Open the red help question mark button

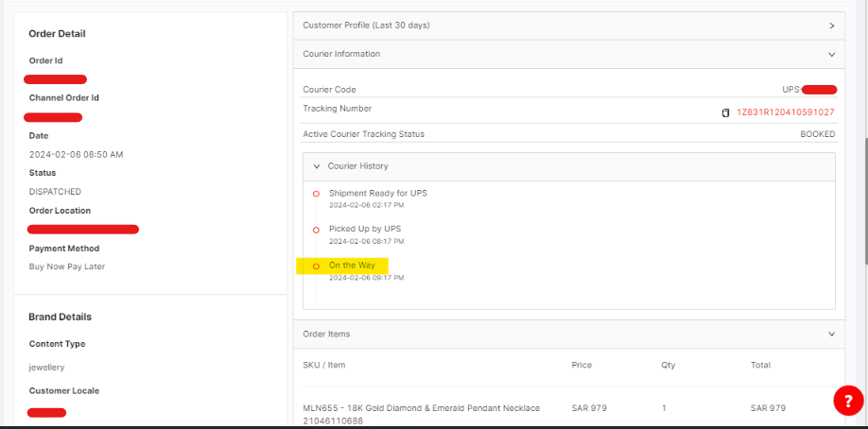[x=847, y=401]
